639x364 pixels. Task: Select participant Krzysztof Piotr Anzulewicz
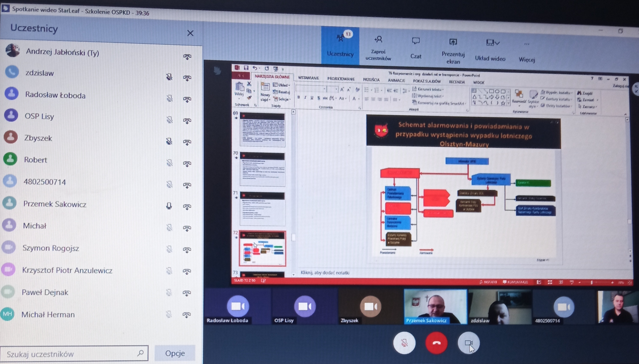coord(67,270)
